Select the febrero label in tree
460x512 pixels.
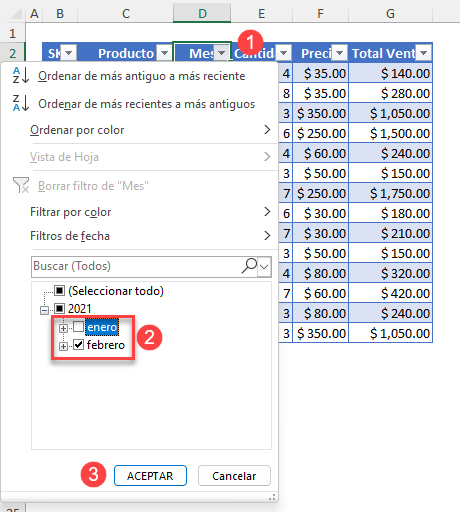pos(106,345)
